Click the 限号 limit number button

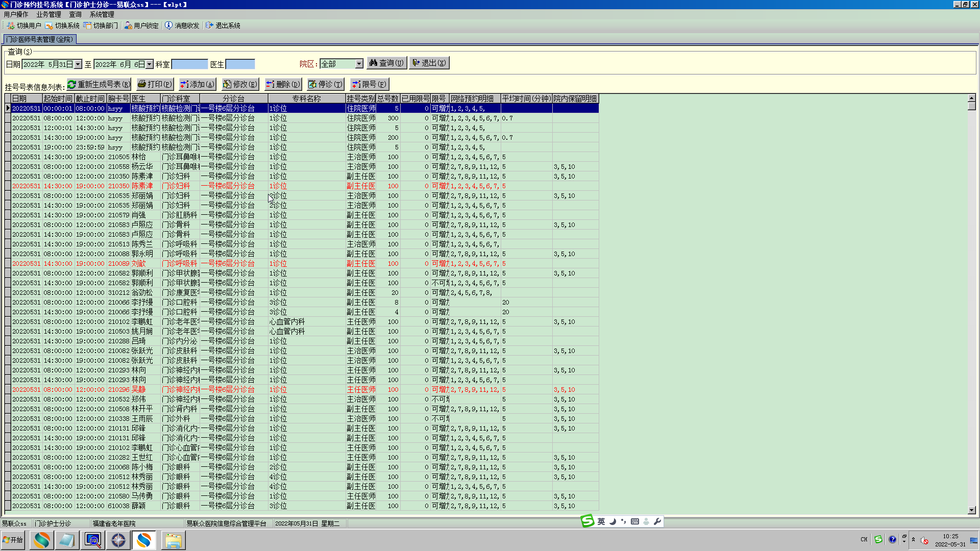[369, 84]
